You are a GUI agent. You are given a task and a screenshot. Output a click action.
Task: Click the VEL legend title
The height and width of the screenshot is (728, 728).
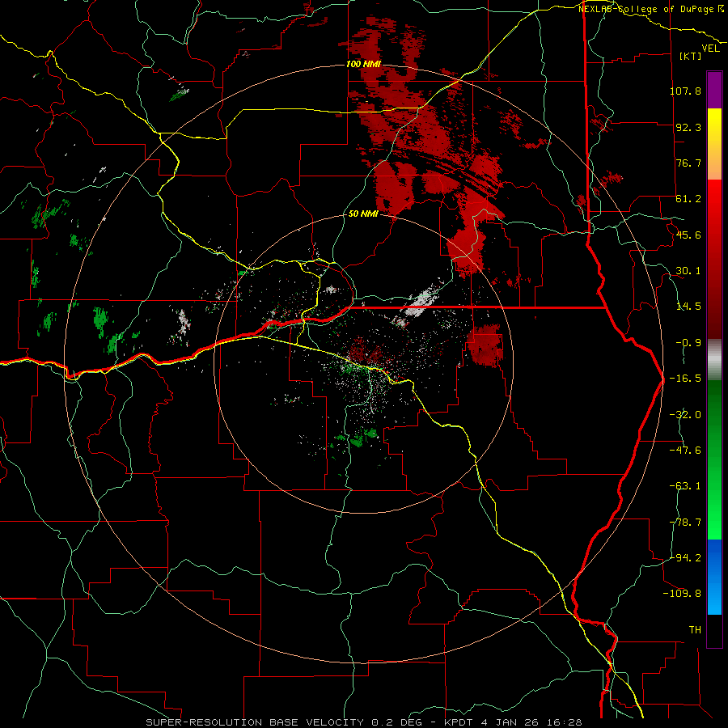click(x=710, y=48)
